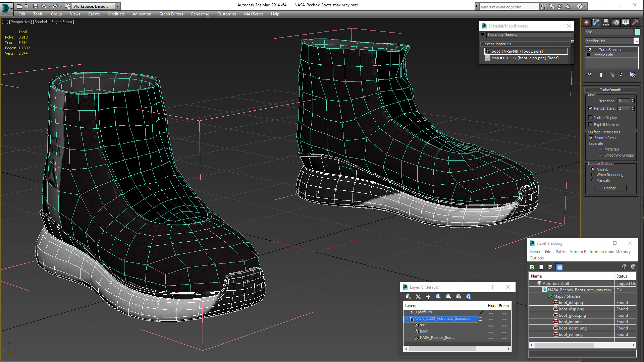Click Make Unique modifier icon

(613, 75)
